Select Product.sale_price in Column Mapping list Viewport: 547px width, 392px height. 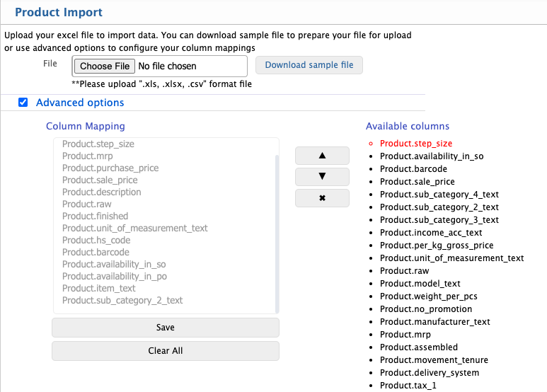100,180
